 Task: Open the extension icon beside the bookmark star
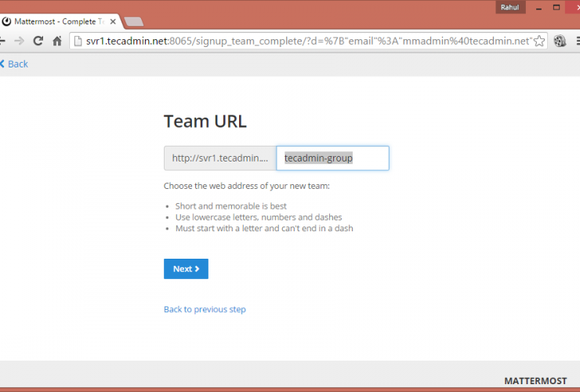560,41
